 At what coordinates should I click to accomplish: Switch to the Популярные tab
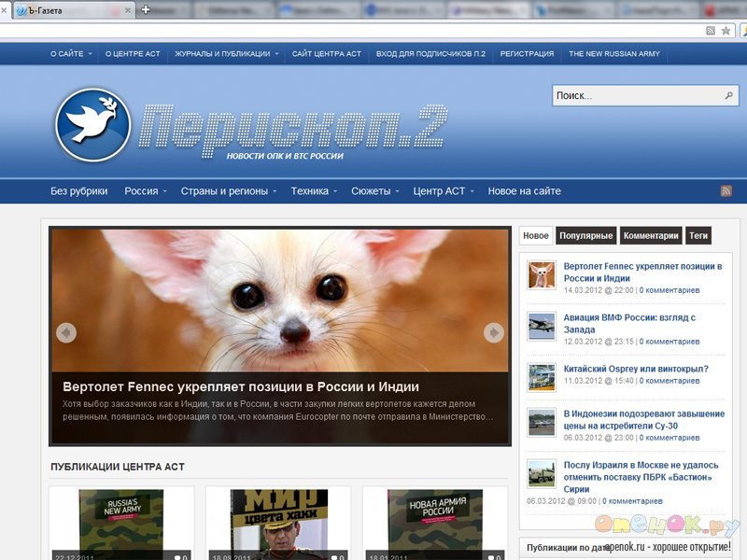click(587, 236)
